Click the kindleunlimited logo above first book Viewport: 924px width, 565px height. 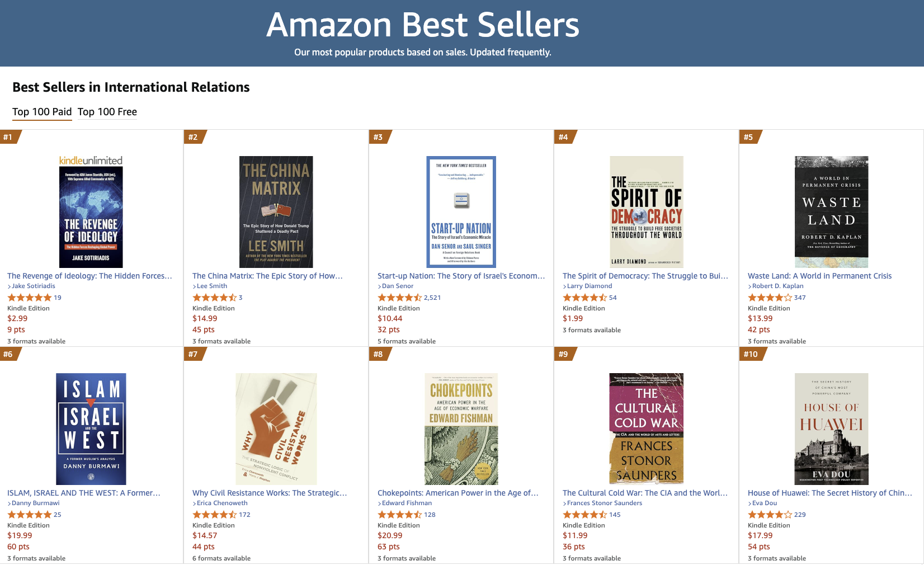click(x=91, y=161)
